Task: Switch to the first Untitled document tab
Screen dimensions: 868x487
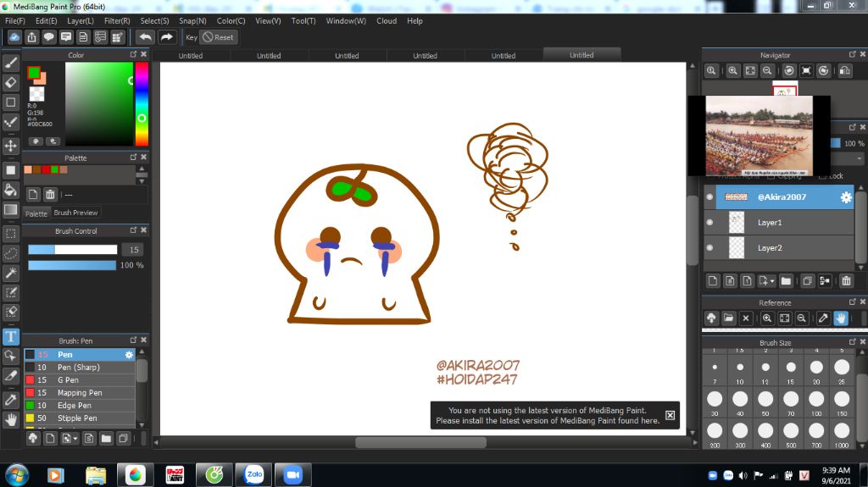Action: point(191,55)
